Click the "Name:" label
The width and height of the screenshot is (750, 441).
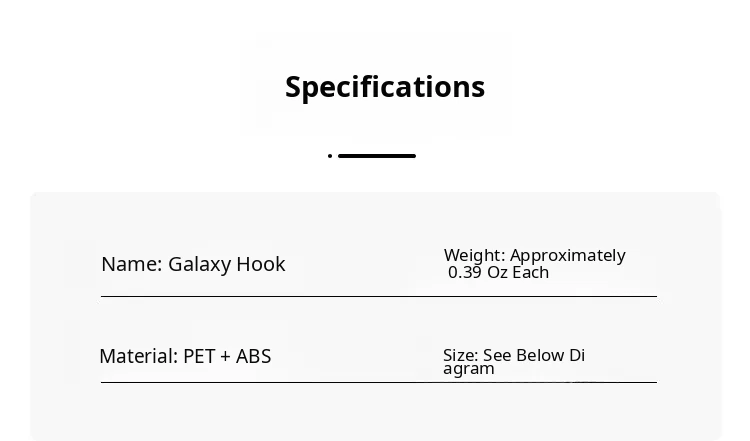pos(131,264)
